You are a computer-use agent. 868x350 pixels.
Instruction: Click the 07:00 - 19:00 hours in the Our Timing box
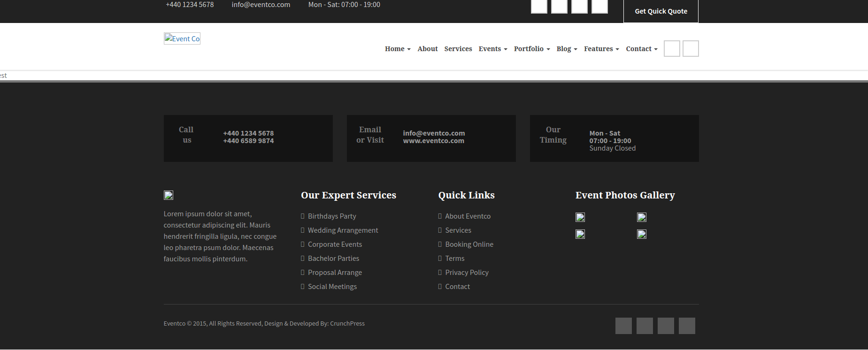(610, 141)
